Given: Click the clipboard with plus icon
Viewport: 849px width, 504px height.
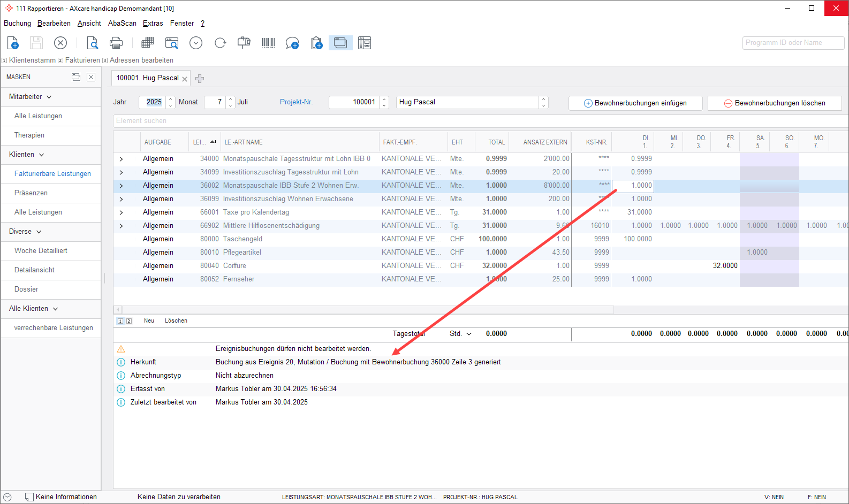Looking at the screenshot, I should [x=316, y=43].
